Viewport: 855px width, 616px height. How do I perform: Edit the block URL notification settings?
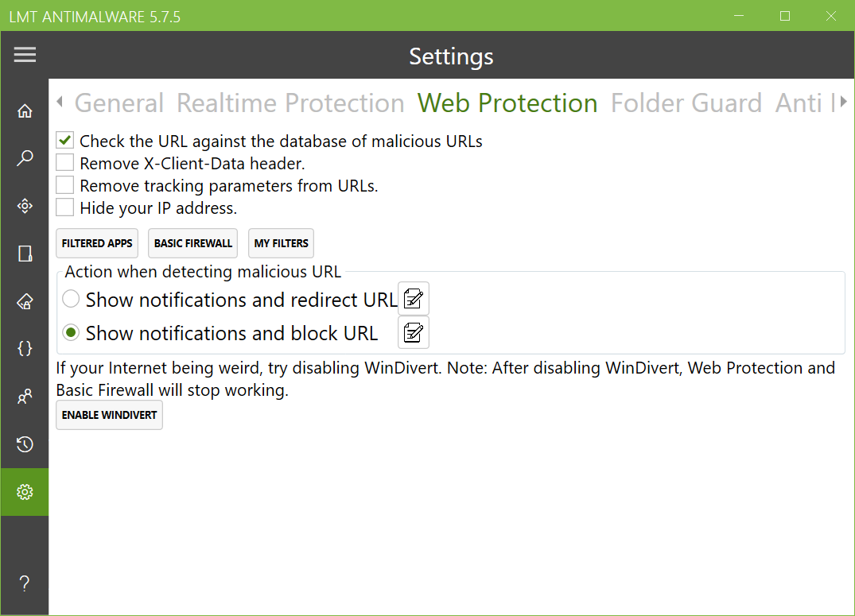click(x=414, y=332)
